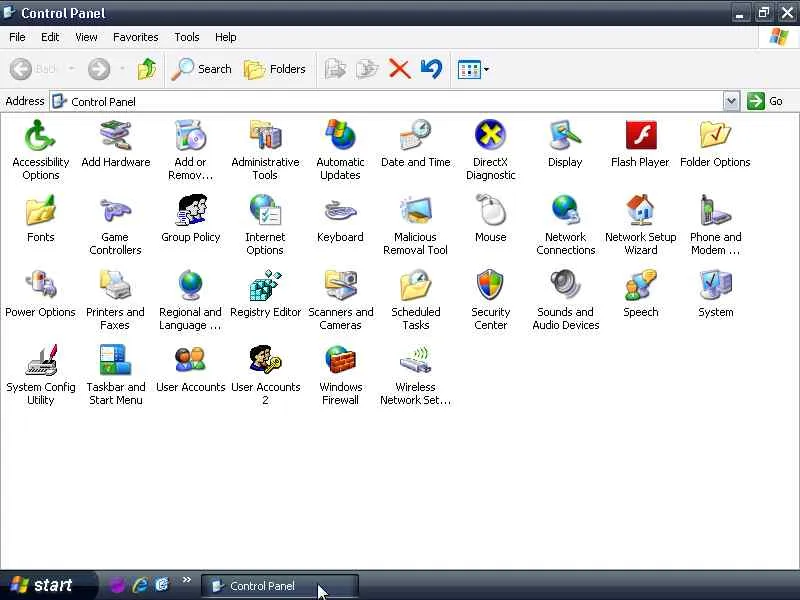Screen dimensions: 800x600
Task: Select Printers and Faxes icon
Action: [x=115, y=285]
